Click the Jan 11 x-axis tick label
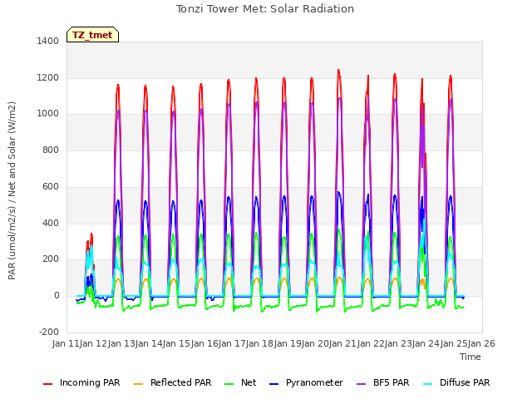 (x=66, y=343)
